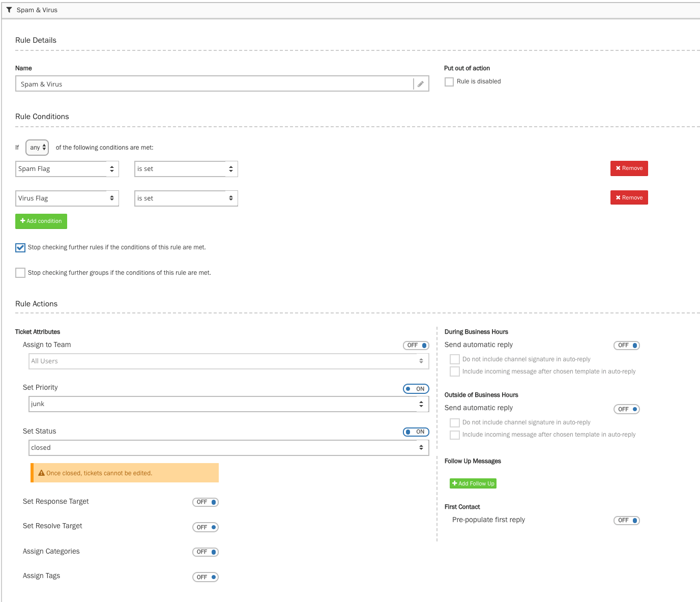The height and width of the screenshot is (602, 700).
Task: Turn off the Set Status toggle
Action: [416, 432]
